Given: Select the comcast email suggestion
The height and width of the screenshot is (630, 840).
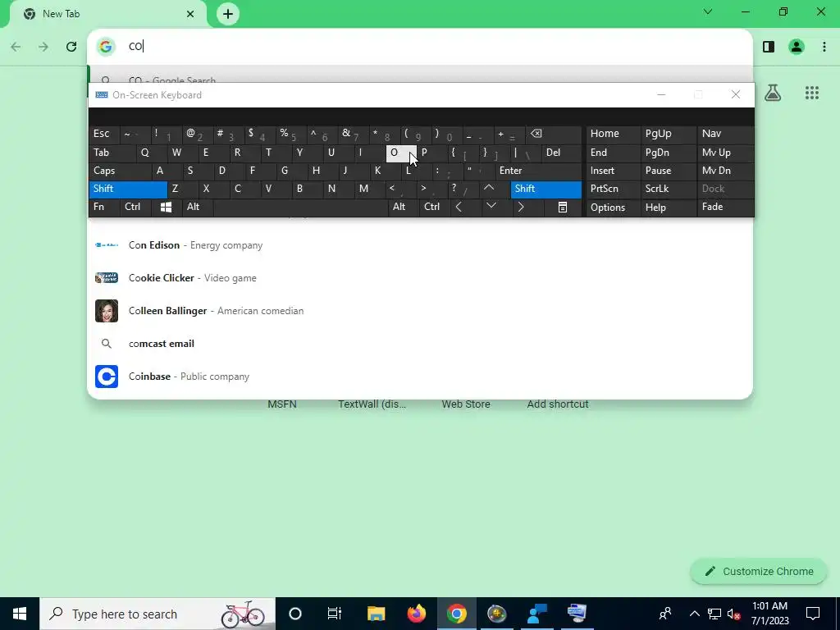Looking at the screenshot, I should coord(420,344).
